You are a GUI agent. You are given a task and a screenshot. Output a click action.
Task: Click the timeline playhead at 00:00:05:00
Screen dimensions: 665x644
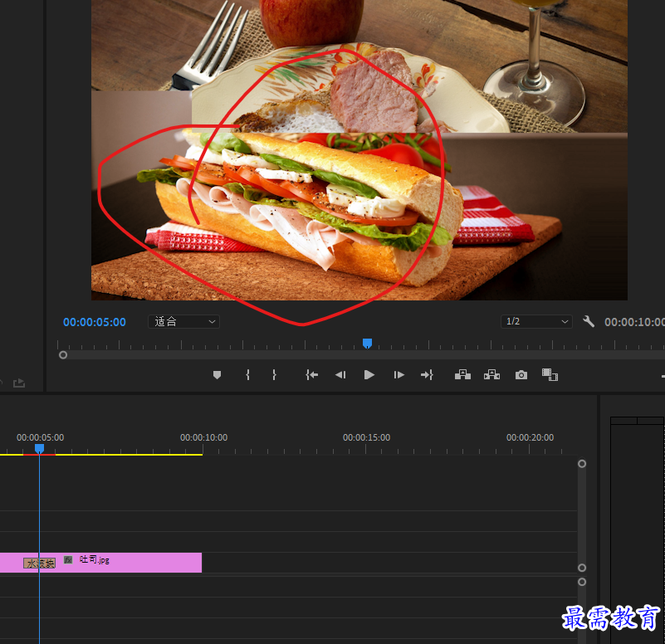click(x=40, y=448)
